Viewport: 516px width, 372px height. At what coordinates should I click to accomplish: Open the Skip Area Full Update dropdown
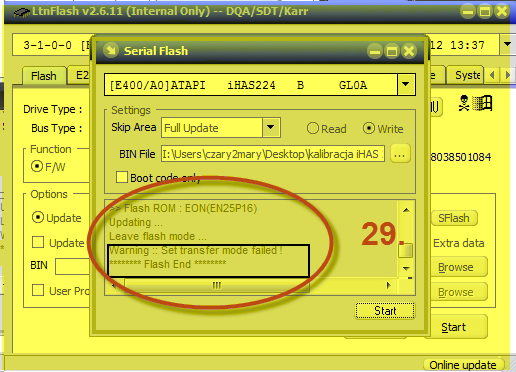point(271,127)
